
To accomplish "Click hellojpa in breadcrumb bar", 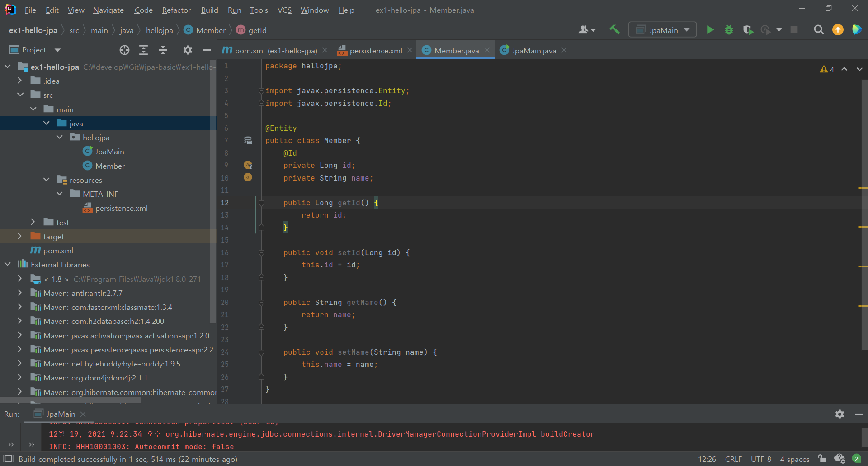I will [159, 30].
